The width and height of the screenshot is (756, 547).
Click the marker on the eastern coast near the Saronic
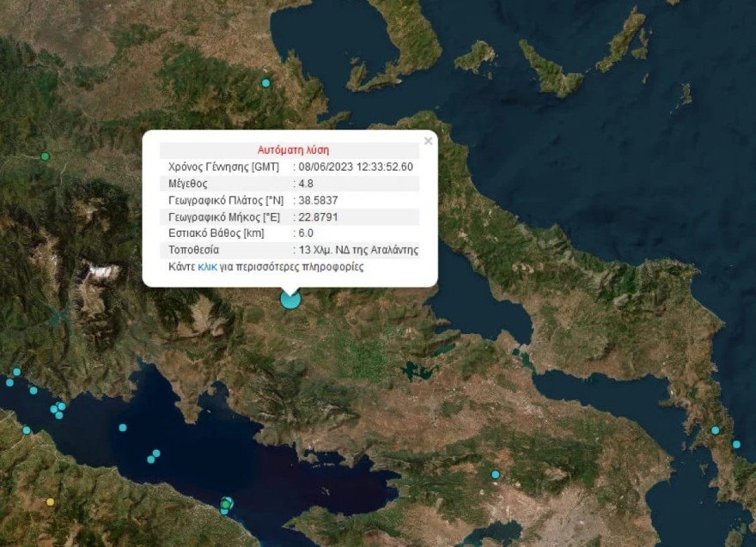[737, 444]
